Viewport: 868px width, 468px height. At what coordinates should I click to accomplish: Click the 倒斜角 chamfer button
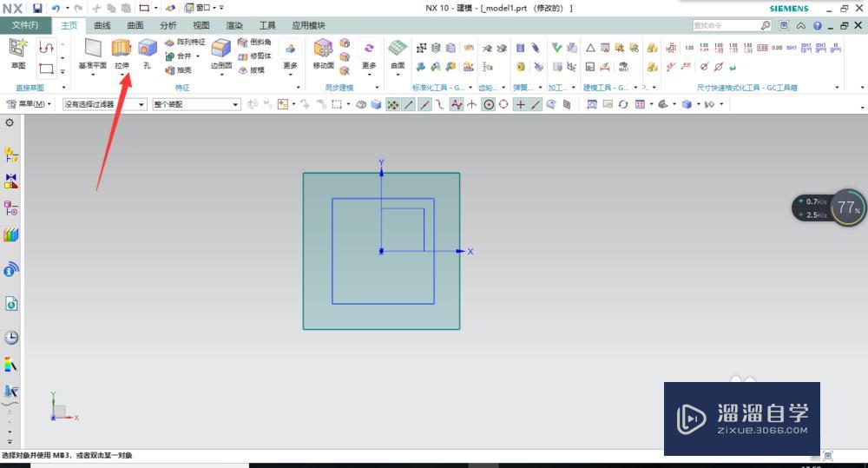(254, 42)
